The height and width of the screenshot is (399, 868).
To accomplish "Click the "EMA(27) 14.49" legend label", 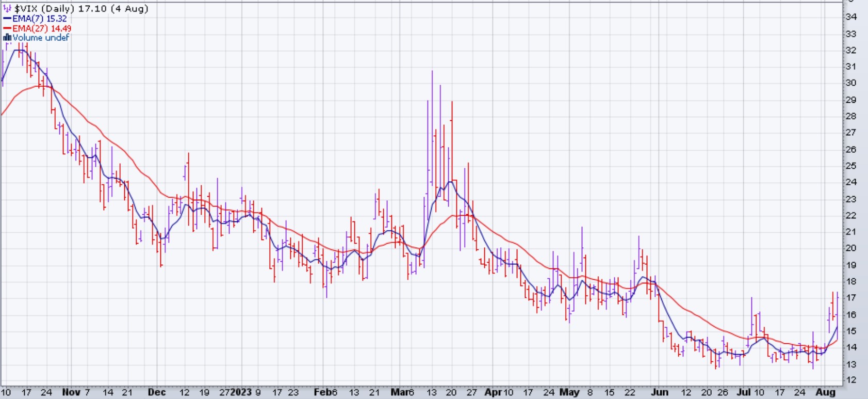I will pyautogui.click(x=42, y=28).
